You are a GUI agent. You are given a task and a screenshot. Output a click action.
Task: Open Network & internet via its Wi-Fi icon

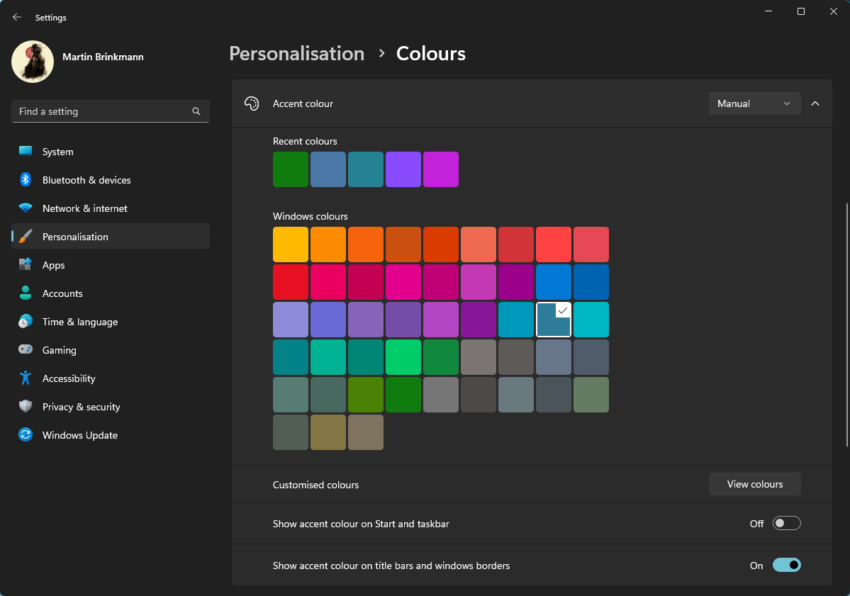coord(25,208)
